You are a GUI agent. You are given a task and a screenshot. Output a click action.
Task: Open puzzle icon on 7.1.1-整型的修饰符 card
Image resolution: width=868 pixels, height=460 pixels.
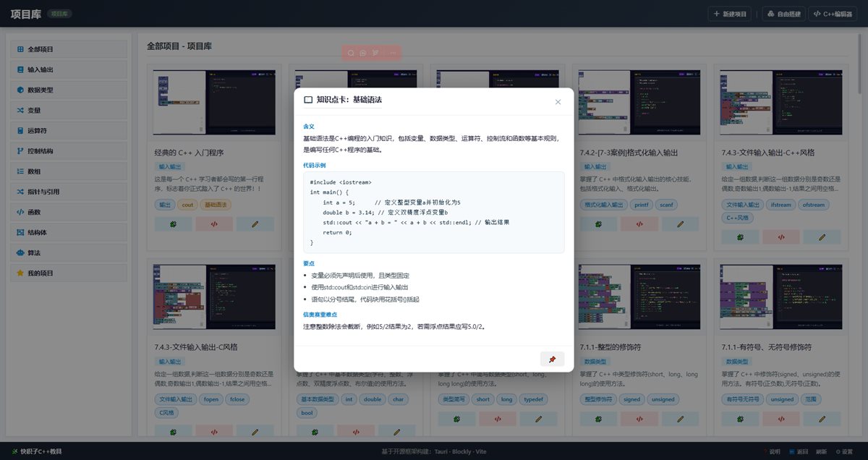pos(598,419)
